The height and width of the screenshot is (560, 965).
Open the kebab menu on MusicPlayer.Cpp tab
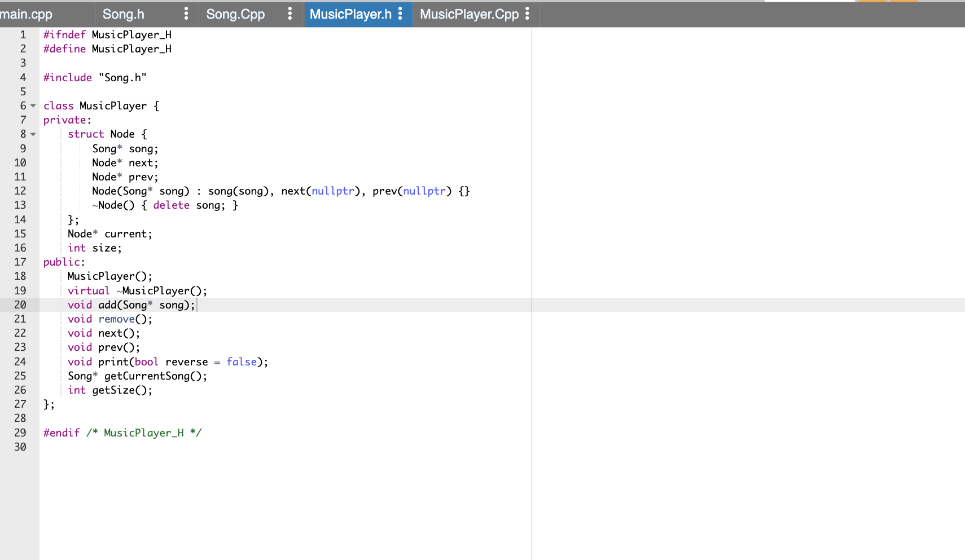[527, 14]
